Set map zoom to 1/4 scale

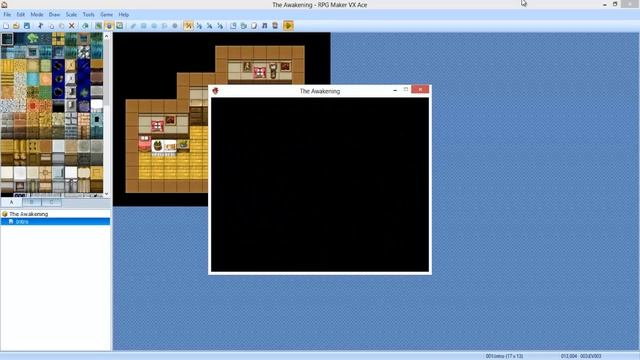(x=209, y=26)
